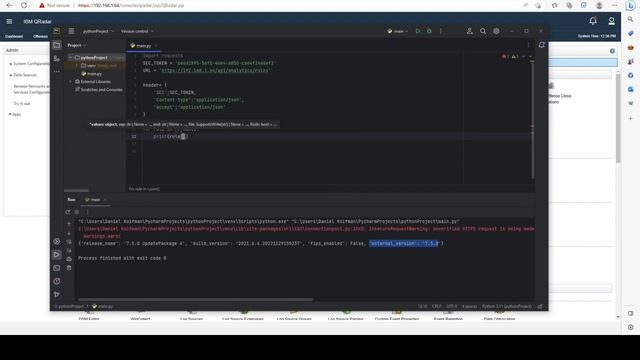This screenshot has height=360, width=640.
Task: Open QRadar Dashboard tab
Action: (14, 36)
